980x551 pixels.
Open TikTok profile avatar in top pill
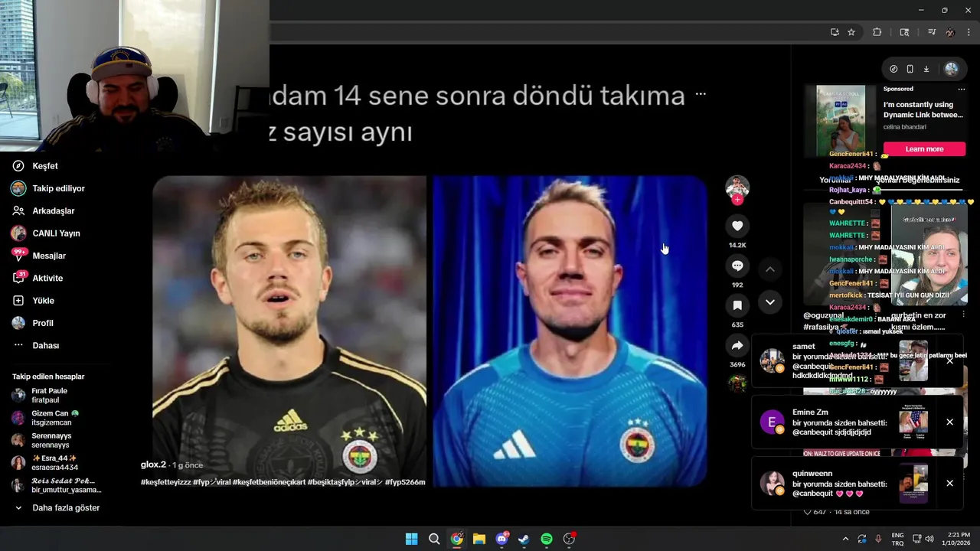[951, 69]
